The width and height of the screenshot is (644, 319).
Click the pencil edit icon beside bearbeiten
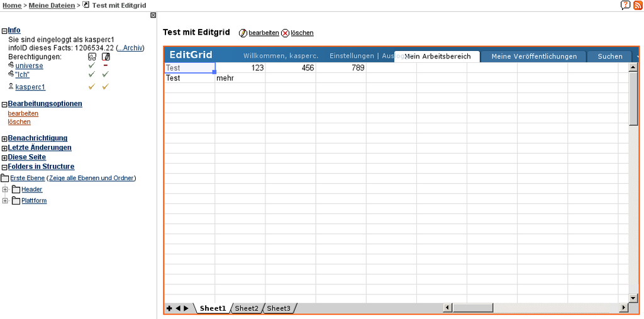tap(243, 33)
